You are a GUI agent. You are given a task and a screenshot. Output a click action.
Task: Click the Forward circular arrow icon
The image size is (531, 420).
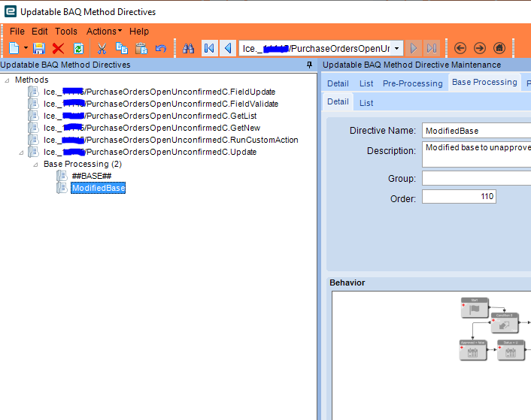pos(480,48)
